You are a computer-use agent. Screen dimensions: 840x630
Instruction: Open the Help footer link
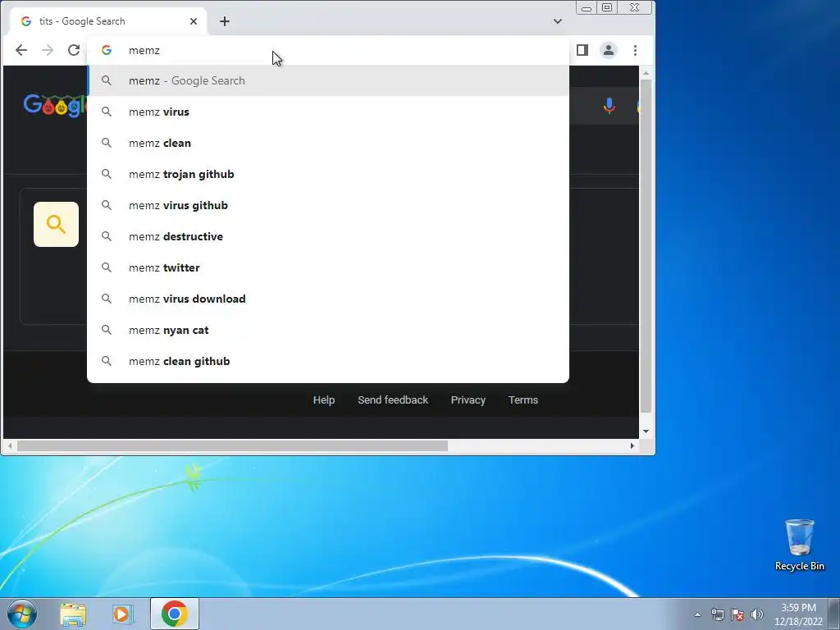[323, 399]
